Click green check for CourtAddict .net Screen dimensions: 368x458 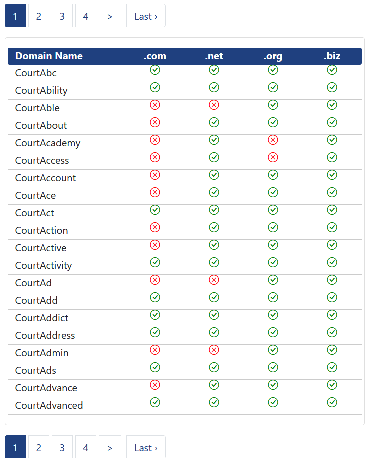tap(214, 315)
